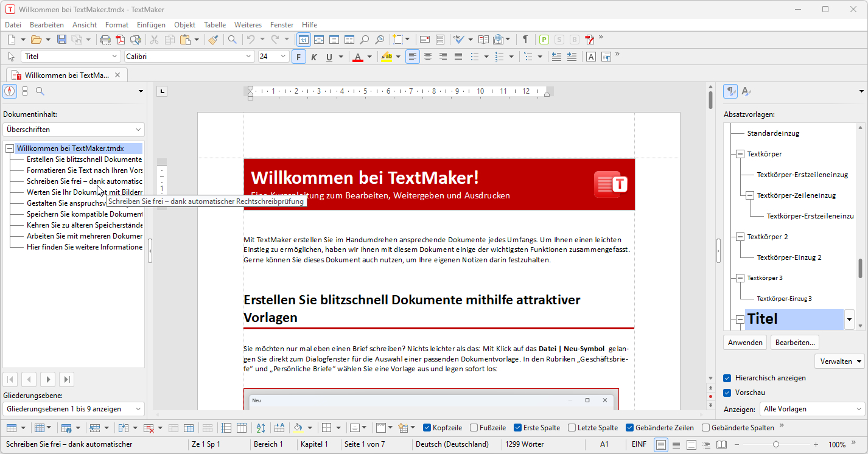
Task: Click the increase indent icon
Action: pyautogui.click(x=571, y=57)
